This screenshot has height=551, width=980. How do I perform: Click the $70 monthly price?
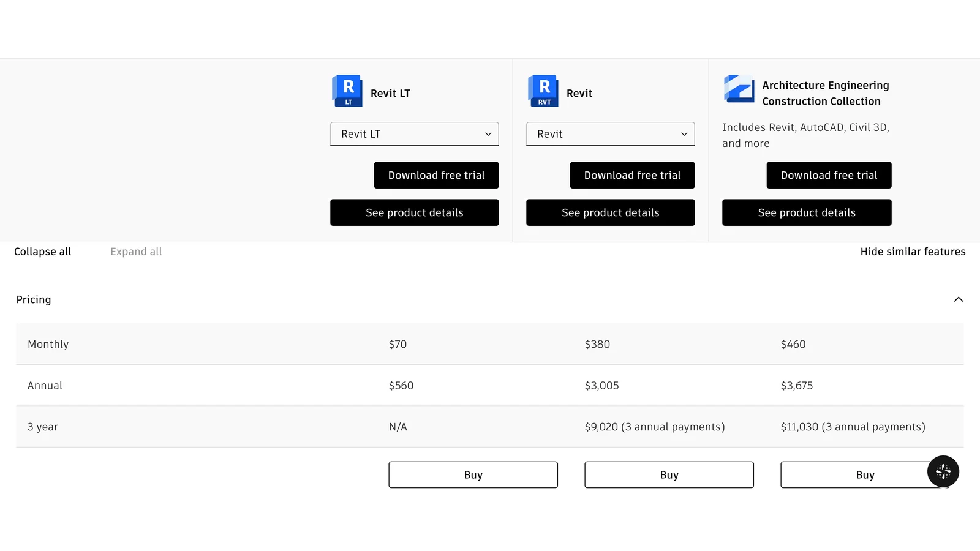coord(398,344)
